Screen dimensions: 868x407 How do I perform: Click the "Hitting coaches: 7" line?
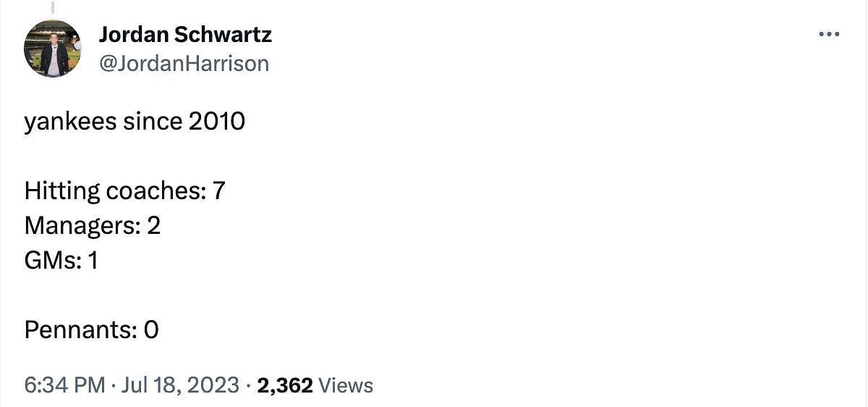[x=125, y=191]
